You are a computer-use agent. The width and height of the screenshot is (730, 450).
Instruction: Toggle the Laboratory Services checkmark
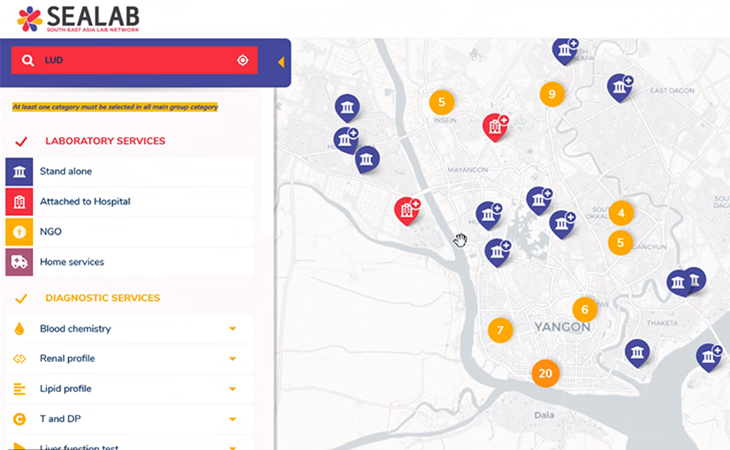21,141
